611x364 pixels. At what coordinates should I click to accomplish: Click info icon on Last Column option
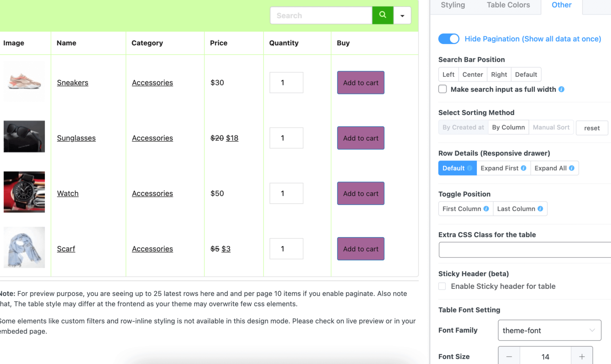(540, 209)
